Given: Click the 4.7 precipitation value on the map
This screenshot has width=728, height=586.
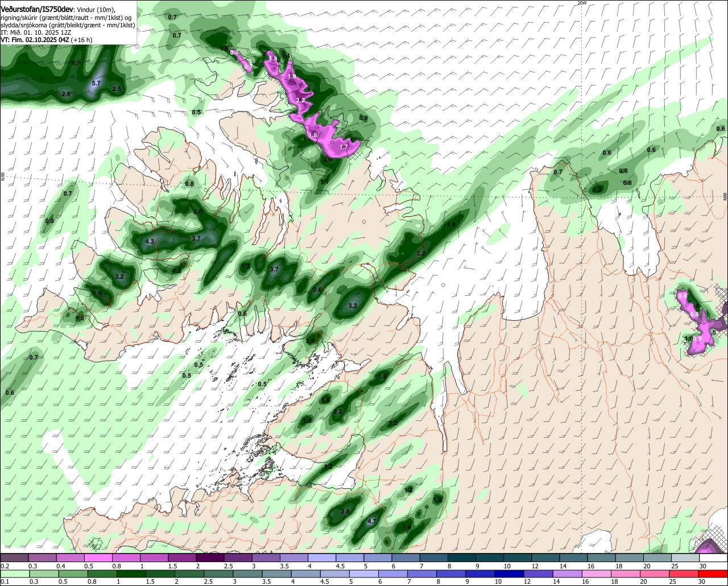Looking at the screenshot, I should tap(373, 521).
